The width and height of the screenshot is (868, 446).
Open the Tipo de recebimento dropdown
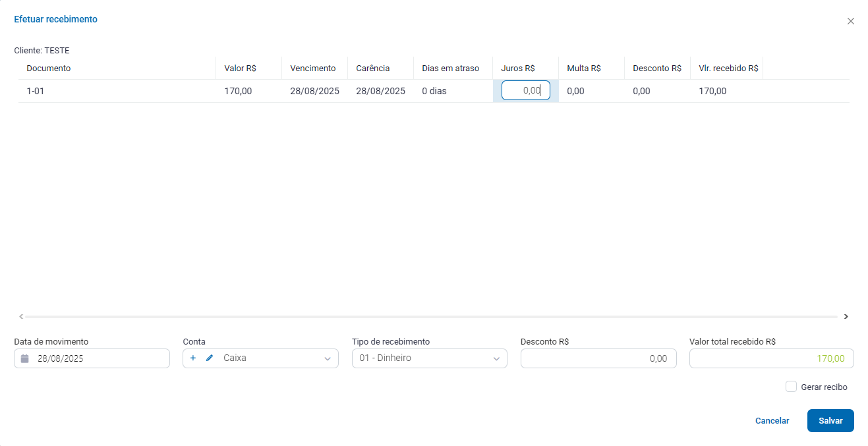coord(496,359)
